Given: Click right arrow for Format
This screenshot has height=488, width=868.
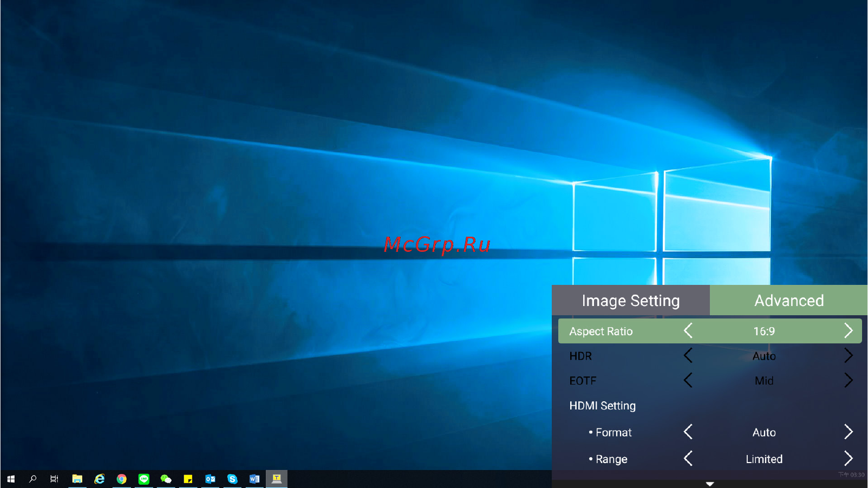Looking at the screenshot, I should point(849,432).
